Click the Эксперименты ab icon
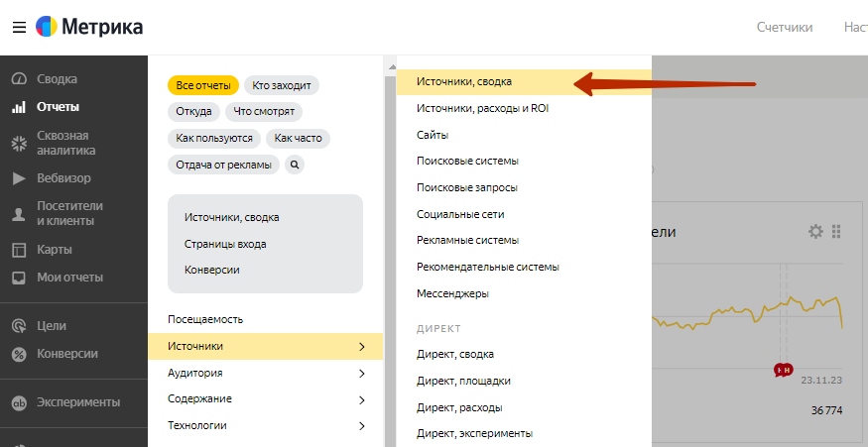The height and width of the screenshot is (447, 868). point(19,402)
